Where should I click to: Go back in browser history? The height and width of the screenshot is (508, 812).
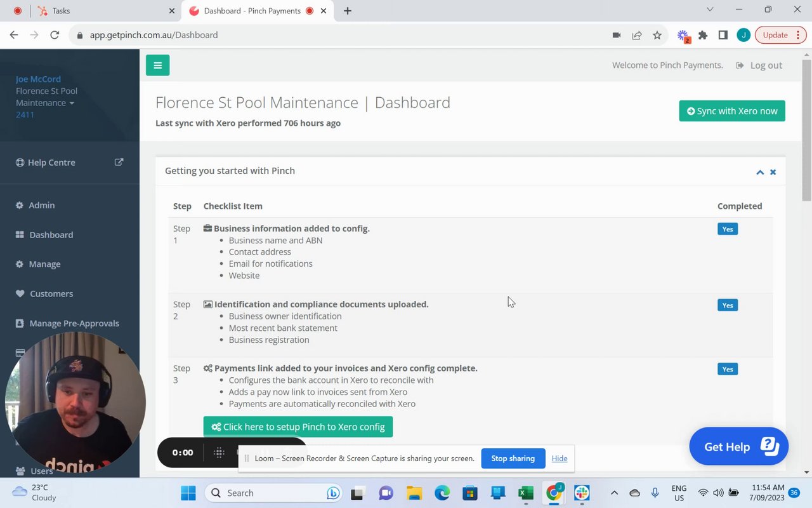click(14, 35)
